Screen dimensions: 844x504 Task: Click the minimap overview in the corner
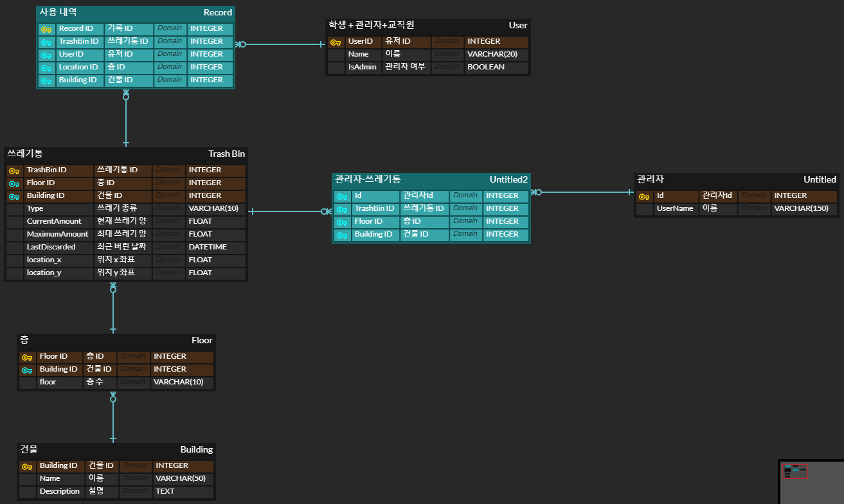click(x=811, y=482)
